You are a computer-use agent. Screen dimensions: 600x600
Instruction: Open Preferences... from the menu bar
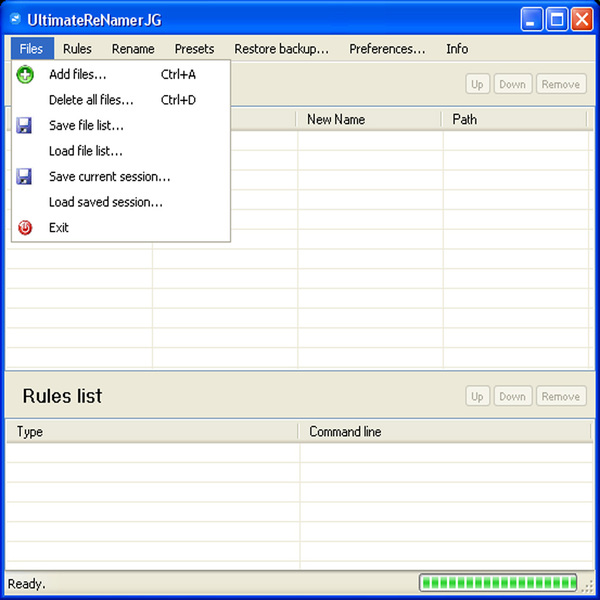387,49
